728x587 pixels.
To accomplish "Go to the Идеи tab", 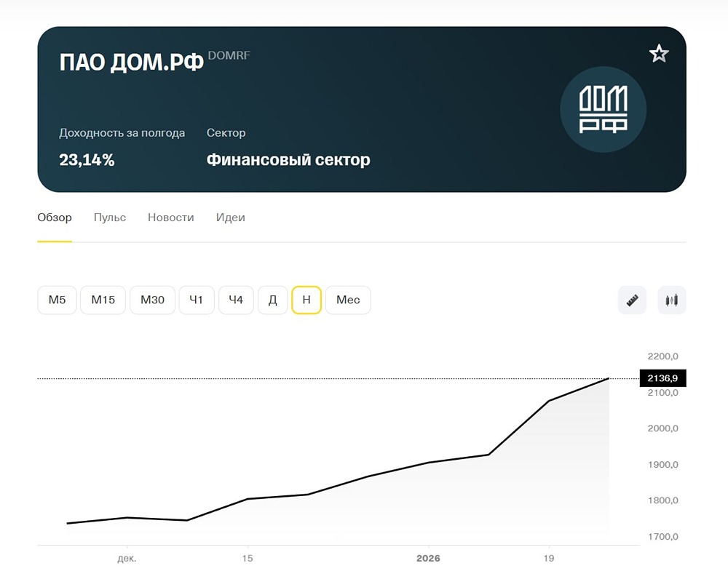I will (230, 217).
